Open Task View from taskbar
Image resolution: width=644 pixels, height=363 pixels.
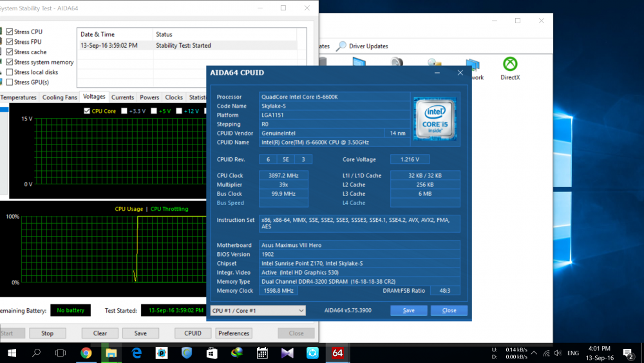[61, 353]
